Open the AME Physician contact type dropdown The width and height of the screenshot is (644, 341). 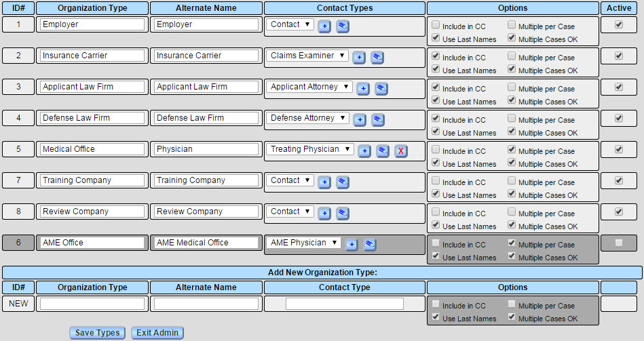tap(303, 243)
